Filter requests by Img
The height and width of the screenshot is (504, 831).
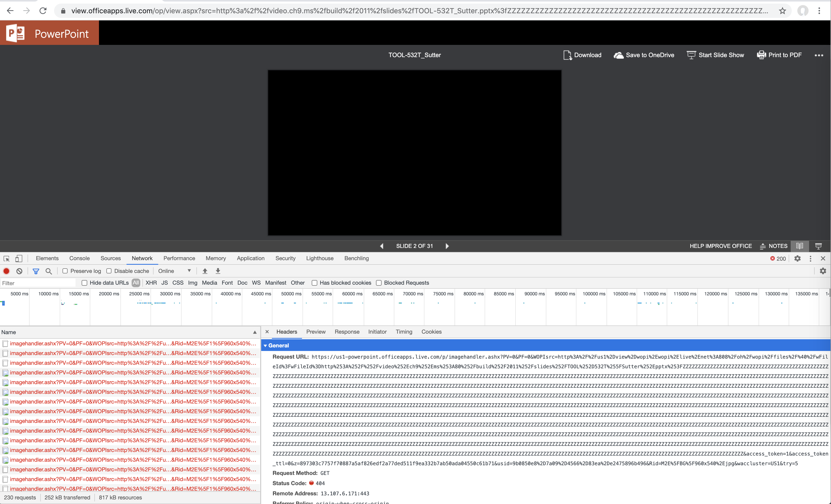[x=193, y=283]
